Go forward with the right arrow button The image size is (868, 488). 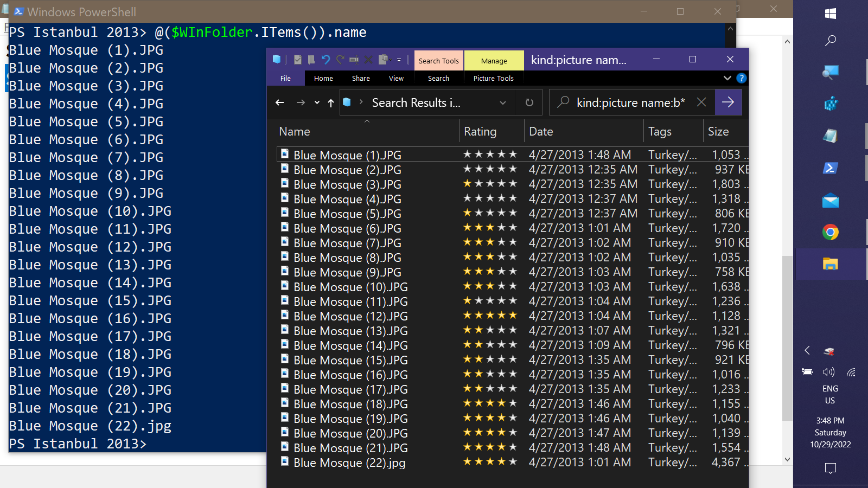[301, 102]
